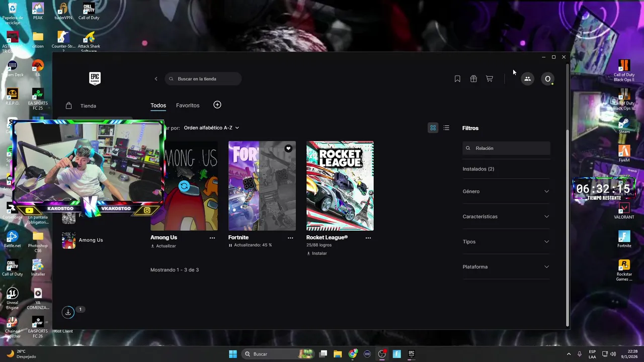Open VALORANT desktop shortcut

point(624,211)
